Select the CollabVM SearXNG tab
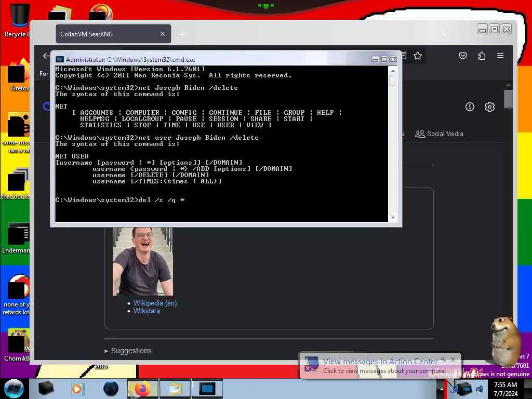Image resolution: width=532 pixels, height=399 pixels. [x=113, y=34]
